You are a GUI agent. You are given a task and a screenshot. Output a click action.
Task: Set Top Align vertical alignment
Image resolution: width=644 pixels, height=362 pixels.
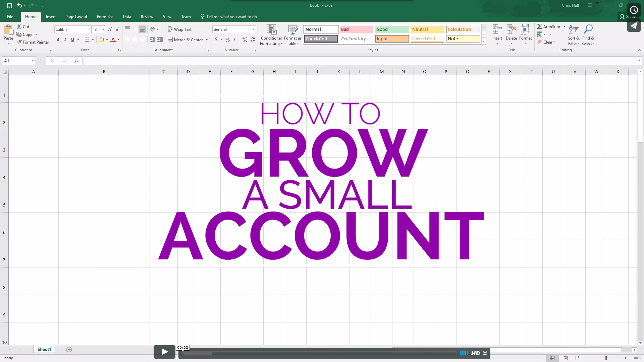tap(127, 29)
